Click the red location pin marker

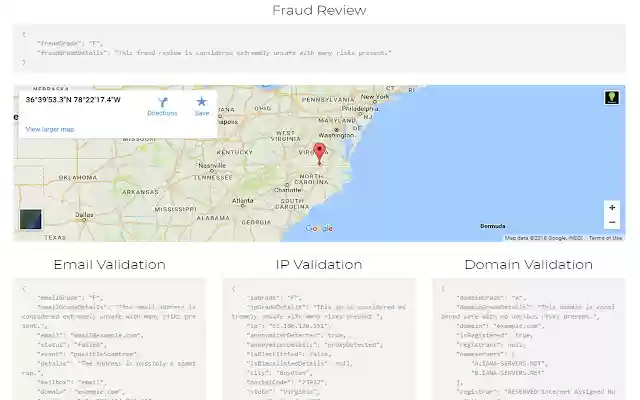320,154
